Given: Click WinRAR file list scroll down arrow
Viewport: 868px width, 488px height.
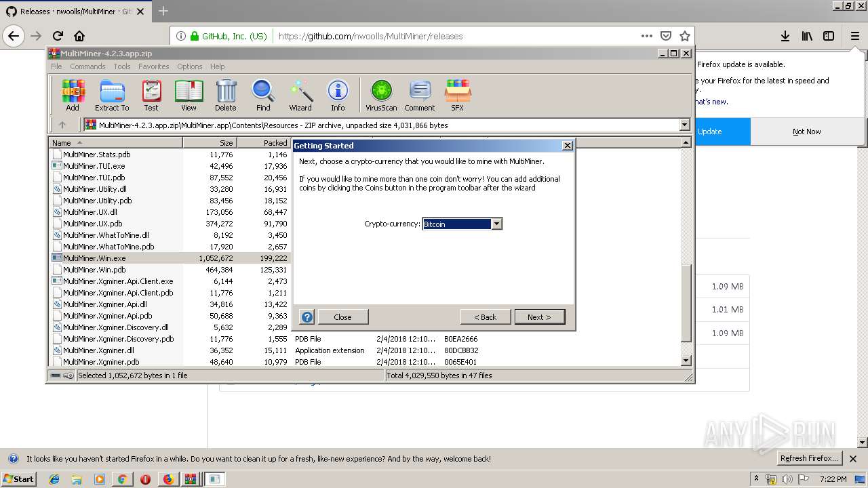Looking at the screenshot, I should [x=686, y=361].
